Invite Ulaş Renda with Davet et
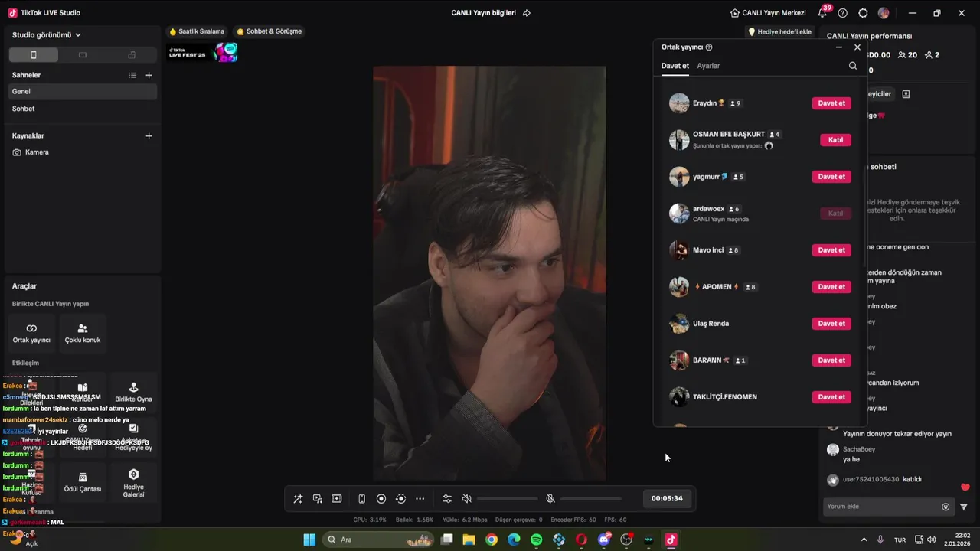The image size is (980, 551). pyautogui.click(x=831, y=324)
